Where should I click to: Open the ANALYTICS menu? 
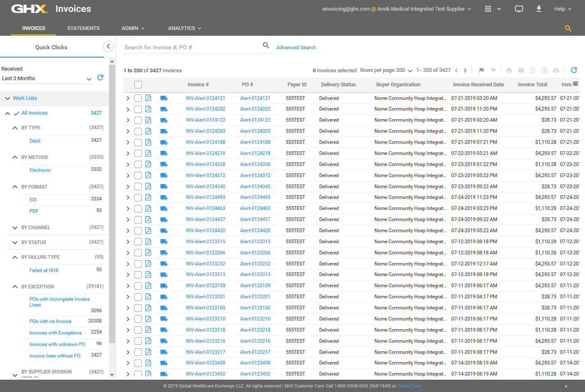[x=184, y=28]
